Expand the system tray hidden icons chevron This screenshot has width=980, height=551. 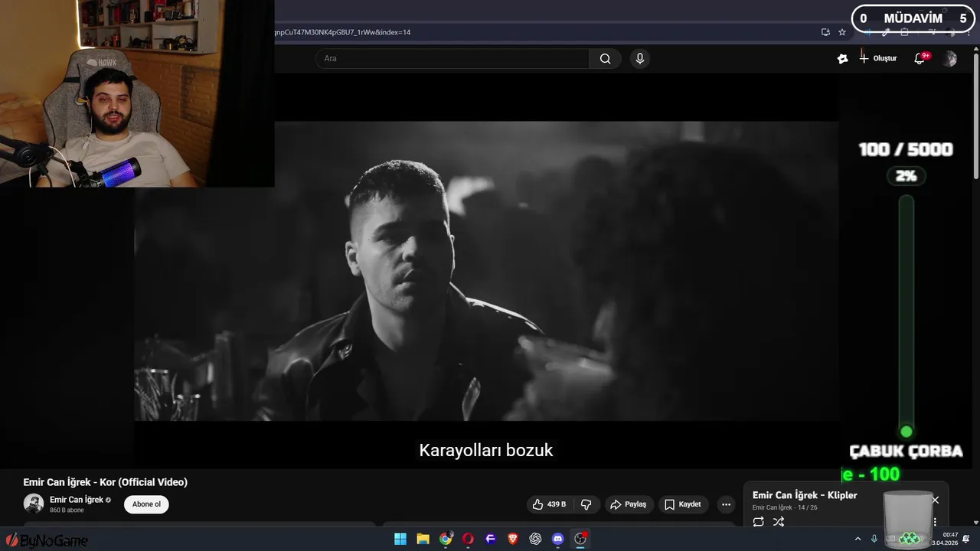coord(857,540)
